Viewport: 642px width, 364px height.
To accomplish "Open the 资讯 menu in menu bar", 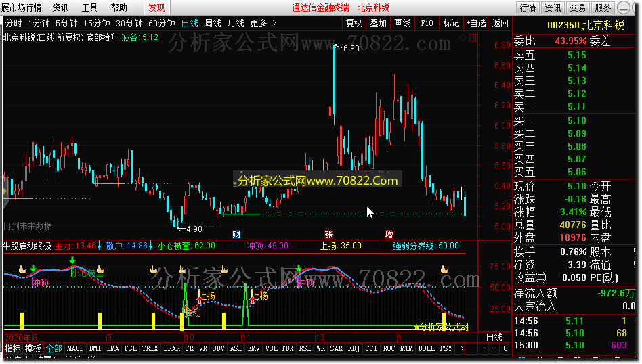I will [x=60, y=7].
